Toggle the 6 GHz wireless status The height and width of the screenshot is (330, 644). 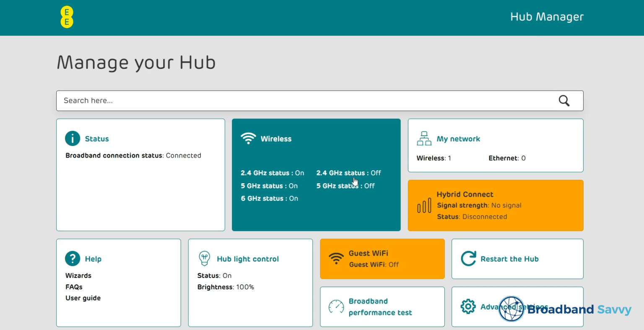[x=269, y=198]
